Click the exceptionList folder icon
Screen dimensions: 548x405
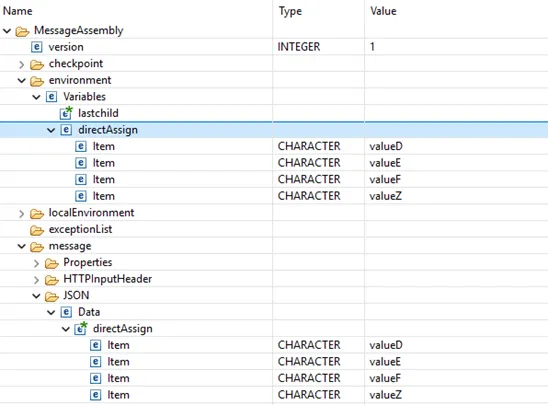[37, 230]
